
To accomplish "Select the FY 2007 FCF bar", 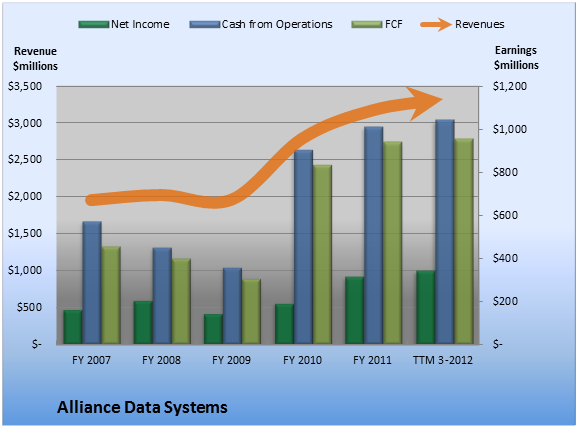I will tap(111, 295).
